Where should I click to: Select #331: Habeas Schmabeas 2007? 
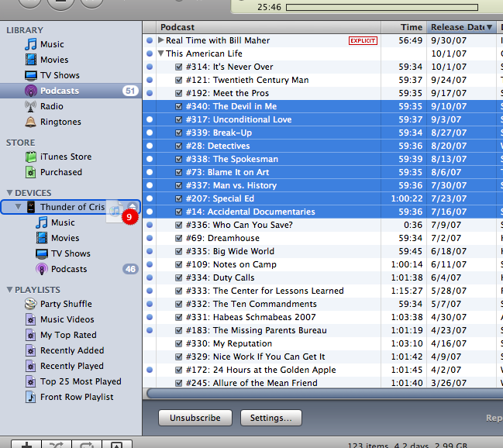coord(322,317)
